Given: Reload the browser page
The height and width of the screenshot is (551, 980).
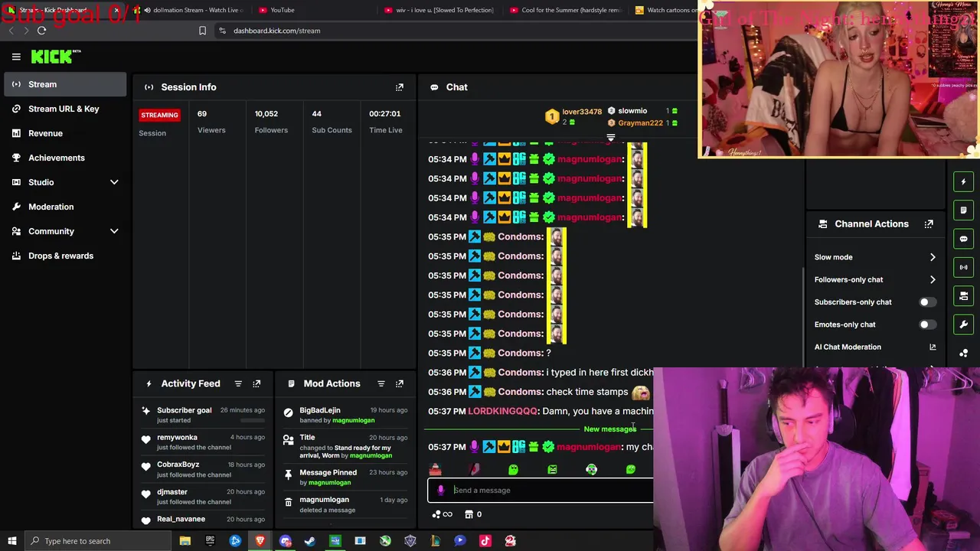Looking at the screenshot, I should tap(41, 31).
